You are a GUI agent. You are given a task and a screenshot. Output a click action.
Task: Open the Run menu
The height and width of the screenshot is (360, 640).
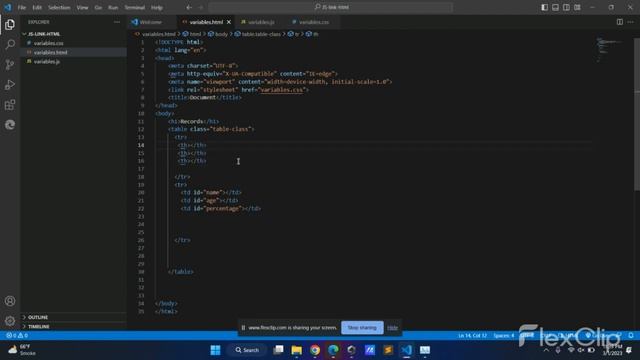[113, 7]
